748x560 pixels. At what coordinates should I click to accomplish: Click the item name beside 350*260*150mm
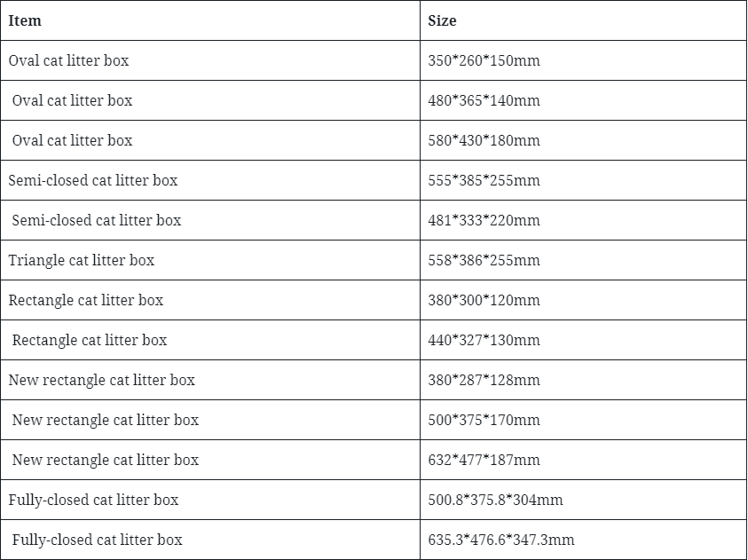(x=68, y=60)
